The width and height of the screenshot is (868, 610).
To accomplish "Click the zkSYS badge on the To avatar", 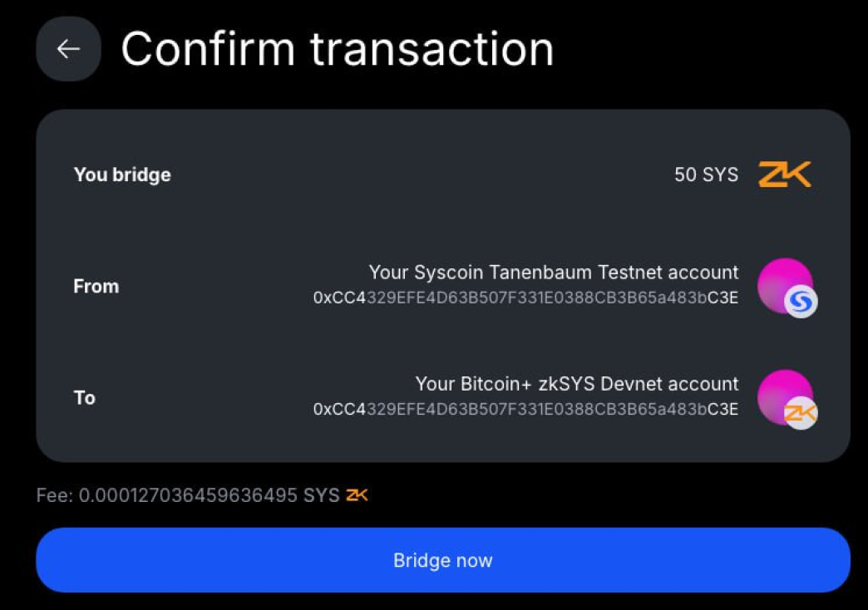I will 801,412.
